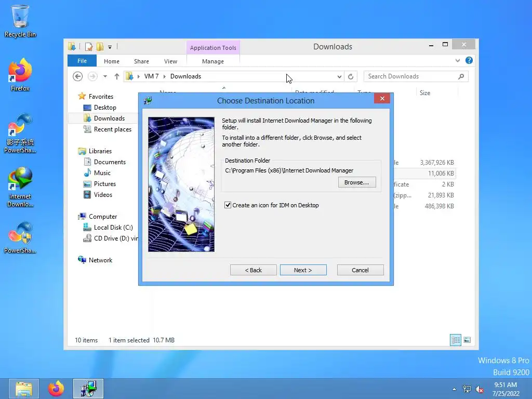Click the IDM setup title bar icon
Viewport: 532px width, 399px height.
pyautogui.click(x=148, y=100)
